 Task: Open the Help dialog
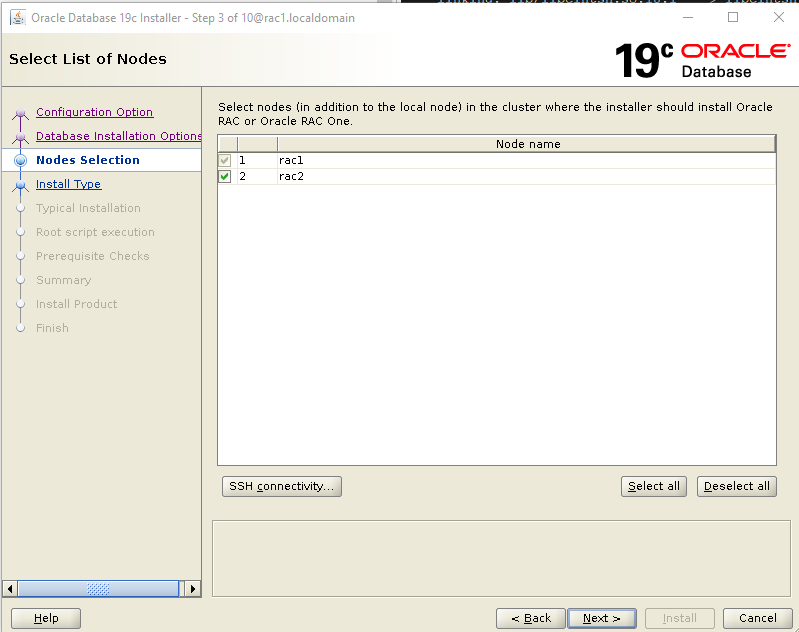coord(46,618)
